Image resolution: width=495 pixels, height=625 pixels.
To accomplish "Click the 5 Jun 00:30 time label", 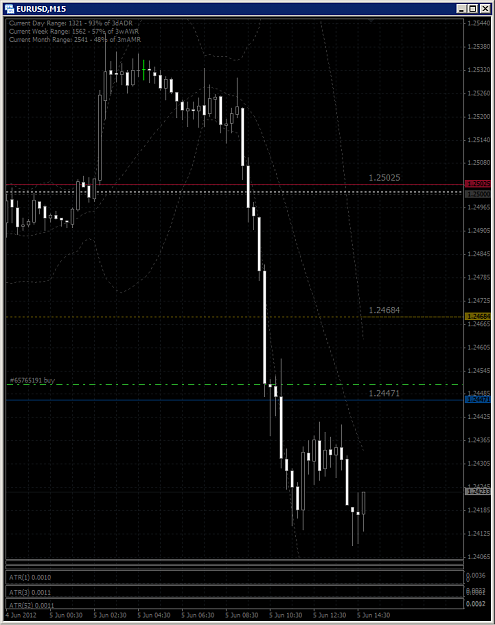I will coord(66,615).
